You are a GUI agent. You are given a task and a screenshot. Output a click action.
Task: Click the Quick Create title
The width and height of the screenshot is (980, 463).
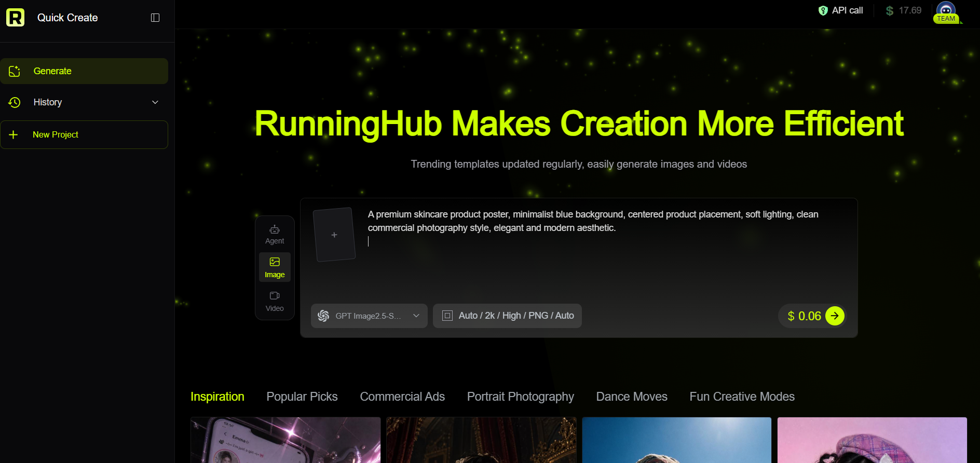point(67,18)
